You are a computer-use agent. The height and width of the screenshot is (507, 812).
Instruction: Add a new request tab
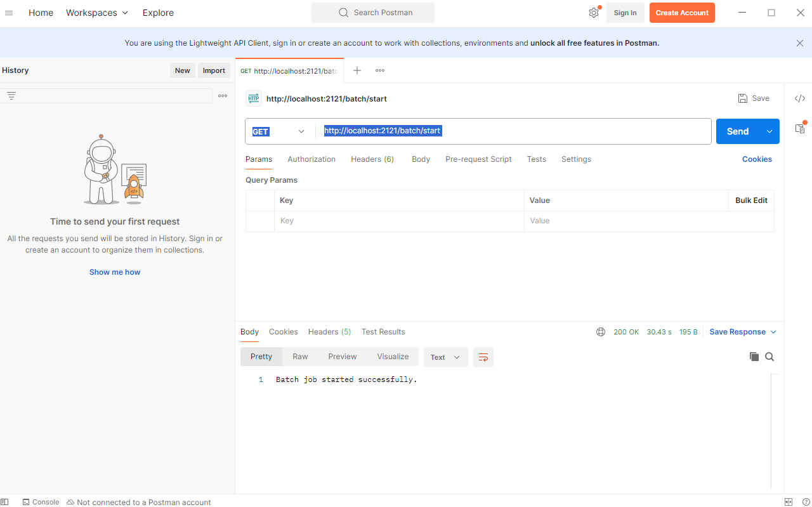[357, 70]
